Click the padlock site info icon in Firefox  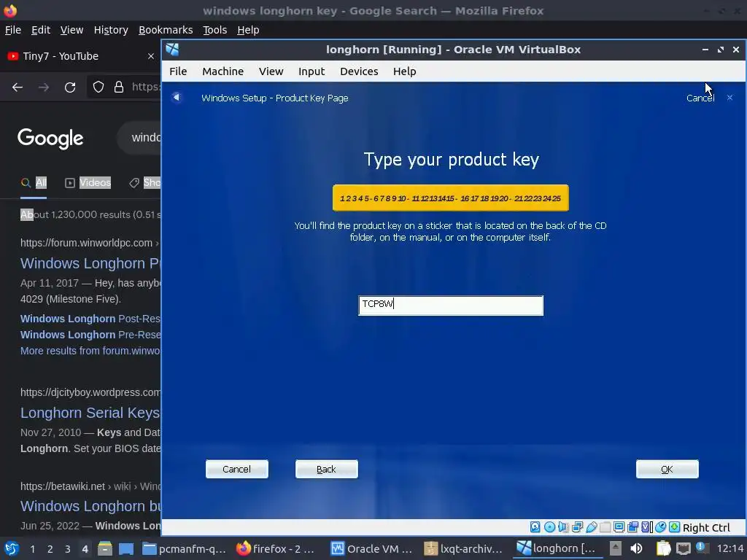119,87
